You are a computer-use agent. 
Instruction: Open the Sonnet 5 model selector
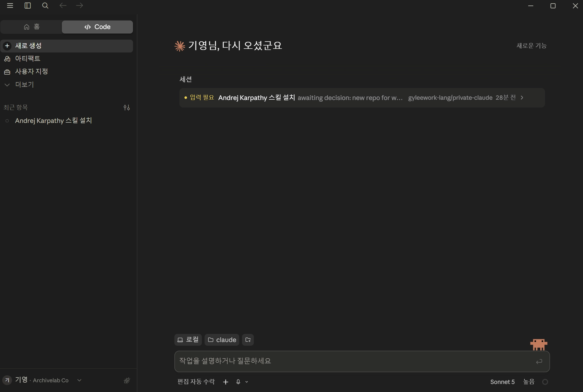502,382
